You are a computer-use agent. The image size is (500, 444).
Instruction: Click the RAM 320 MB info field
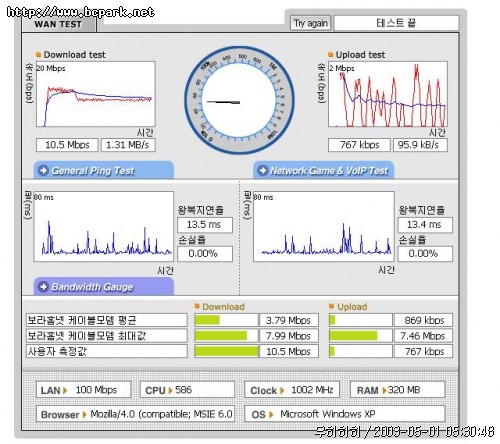[397, 390]
